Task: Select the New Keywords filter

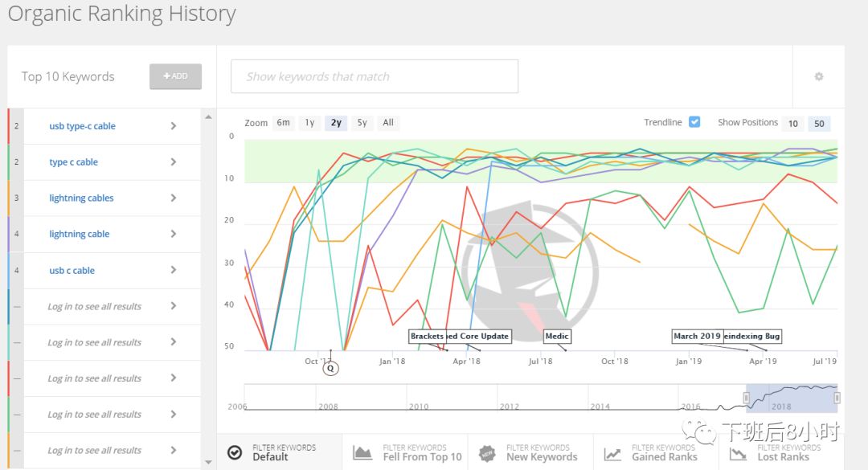Action: point(531,452)
